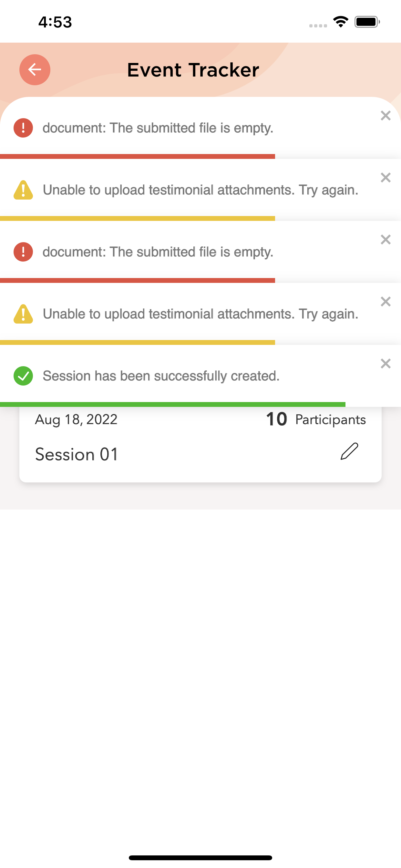Click yellow warning triangle on upper upload warning

(x=23, y=190)
